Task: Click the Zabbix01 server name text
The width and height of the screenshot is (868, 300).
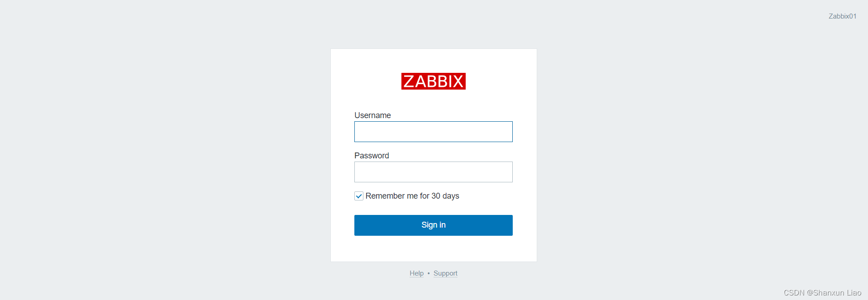Action: [842, 16]
